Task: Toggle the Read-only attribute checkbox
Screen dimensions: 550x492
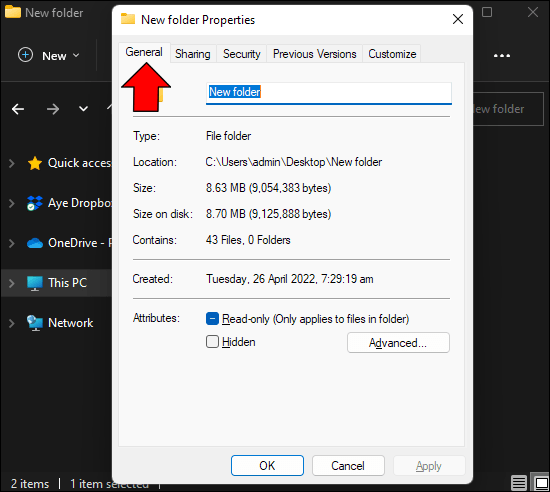Action: click(212, 319)
